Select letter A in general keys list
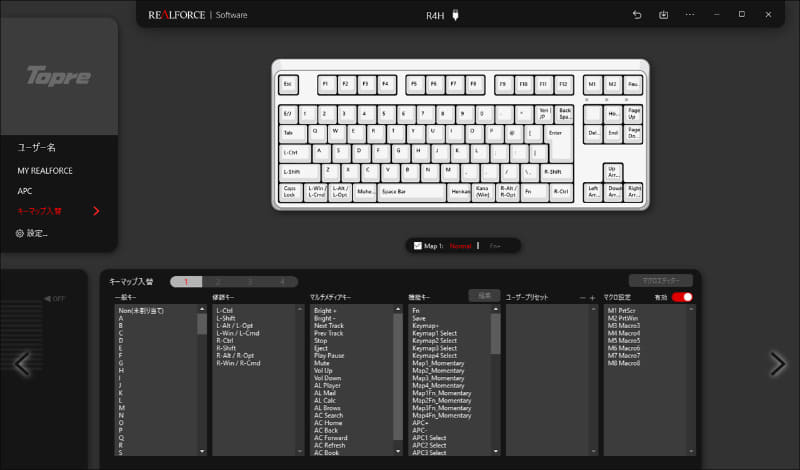This screenshot has height=470, width=800. pyautogui.click(x=121, y=318)
